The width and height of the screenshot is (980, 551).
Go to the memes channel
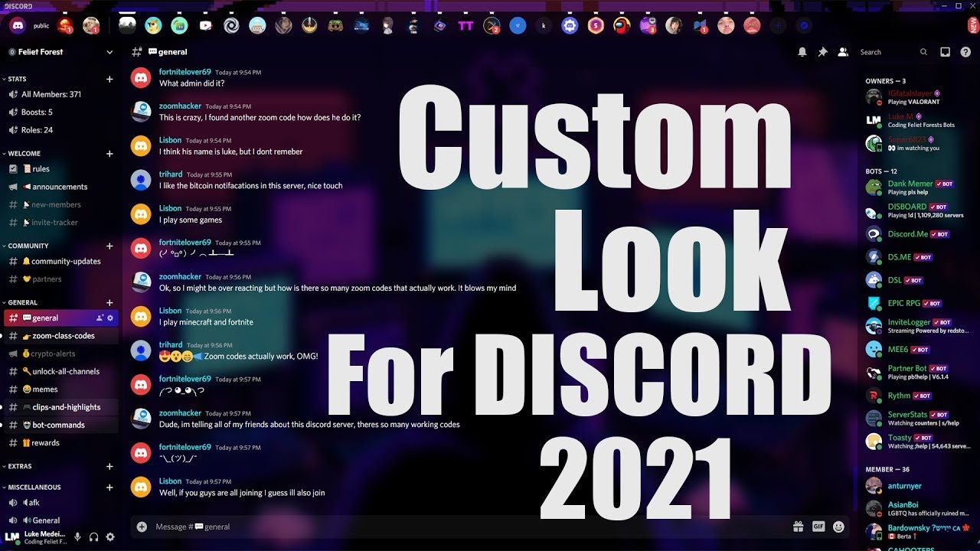(x=60, y=390)
